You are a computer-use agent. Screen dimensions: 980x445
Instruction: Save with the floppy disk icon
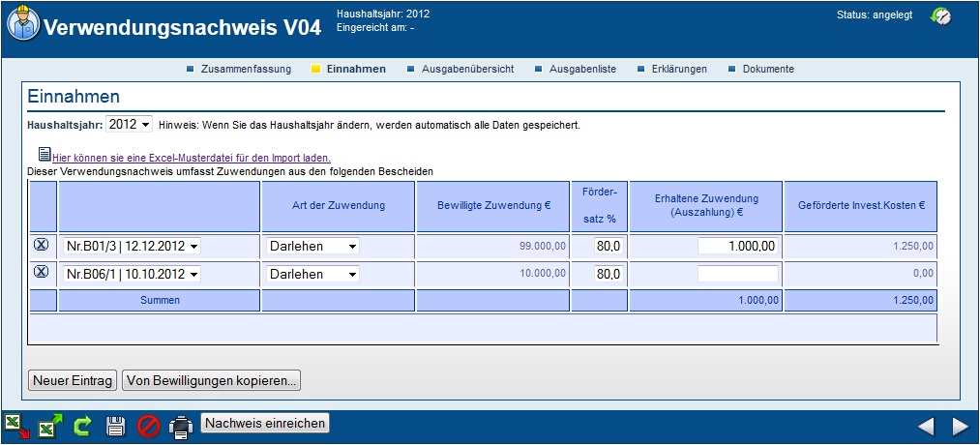click(x=116, y=427)
